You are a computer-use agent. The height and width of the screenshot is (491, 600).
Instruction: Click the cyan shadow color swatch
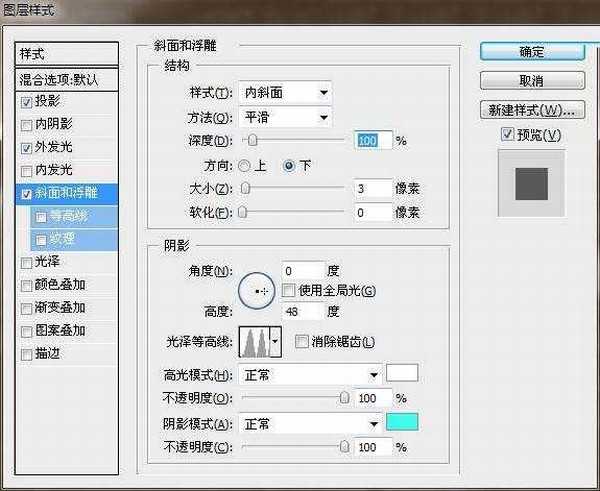pyautogui.click(x=402, y=423)
